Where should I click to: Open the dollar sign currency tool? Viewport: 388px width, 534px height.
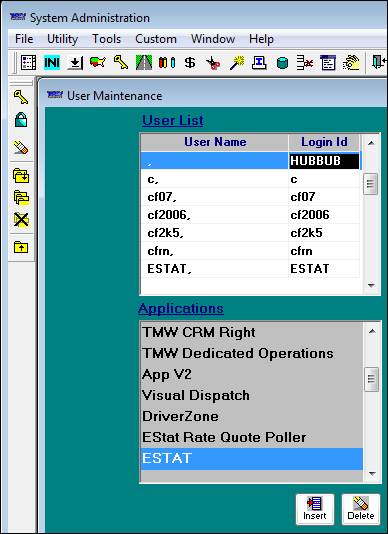190,63
